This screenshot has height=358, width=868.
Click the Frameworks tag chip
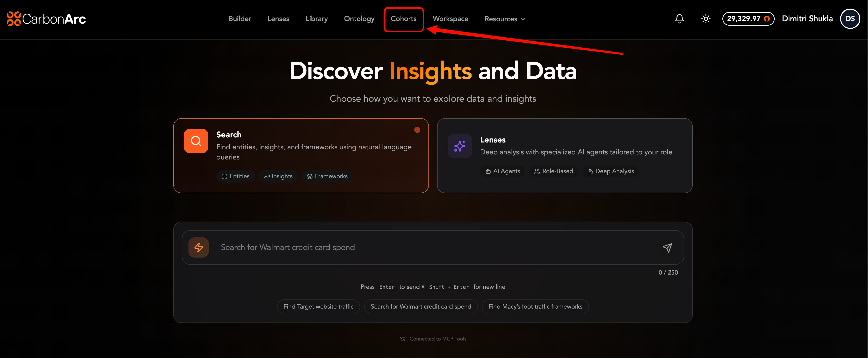pyautogui.click(x=327, y=176)
